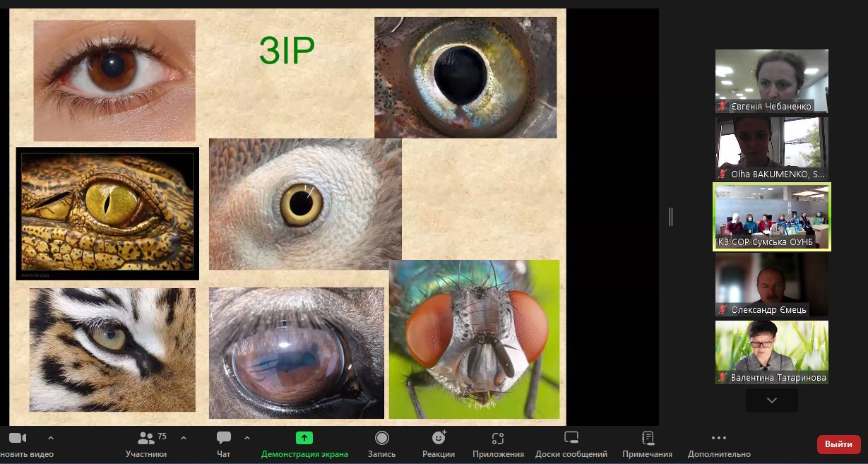Click the red Выйти leave button
868x464 pixels.
pyautogui.click(x=838, y=444)
